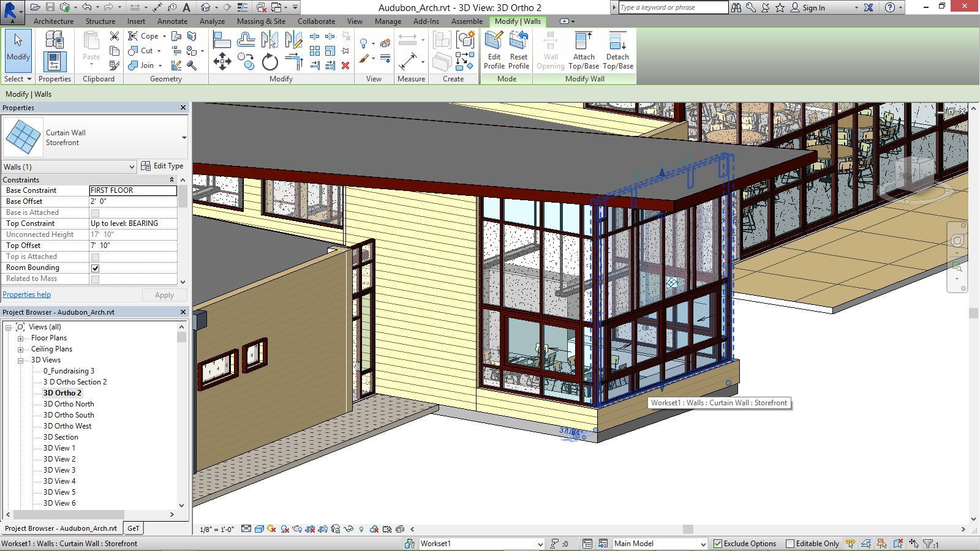Toggle the Editable Only checkbox
980x551 pixels.
click(790, 544)
